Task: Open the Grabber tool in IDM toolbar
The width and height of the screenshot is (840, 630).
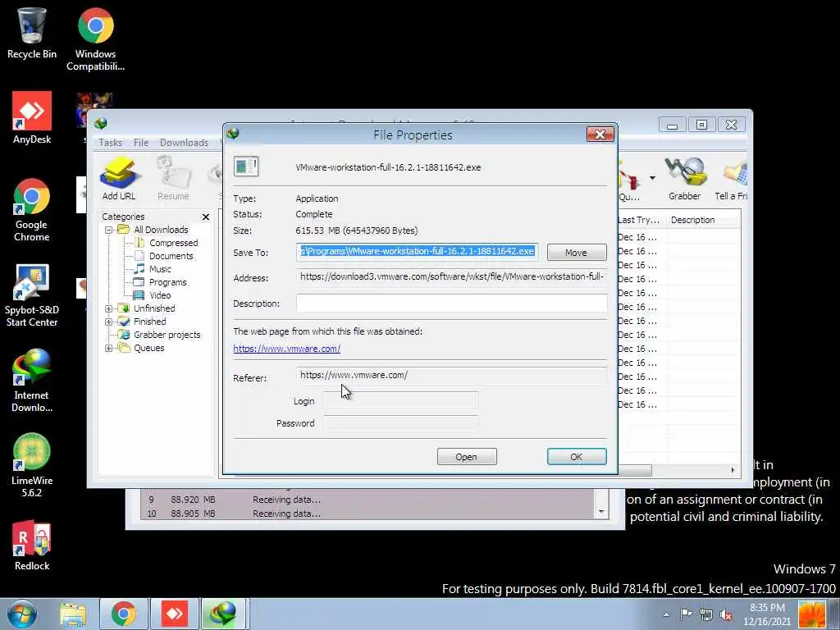Action: click(x=685, y=179)
